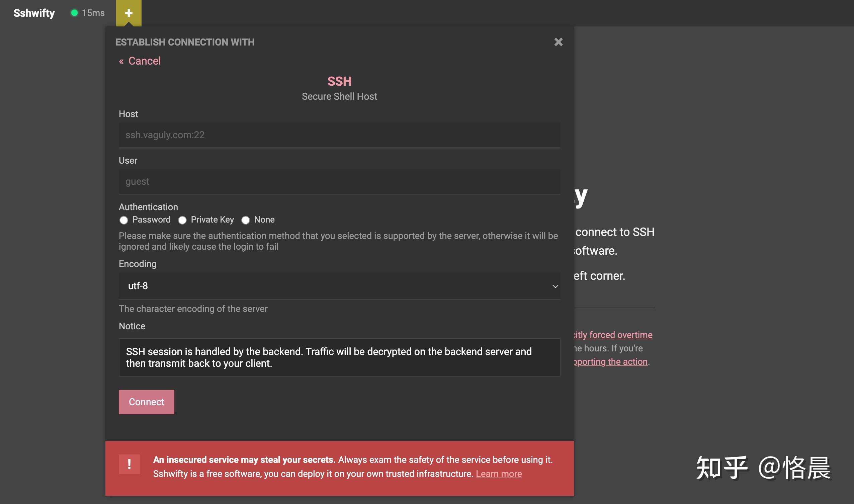Click Cancel to go back
Image resolution: width=854 pixels, height=504 pixels.
(x=144, y=61)
